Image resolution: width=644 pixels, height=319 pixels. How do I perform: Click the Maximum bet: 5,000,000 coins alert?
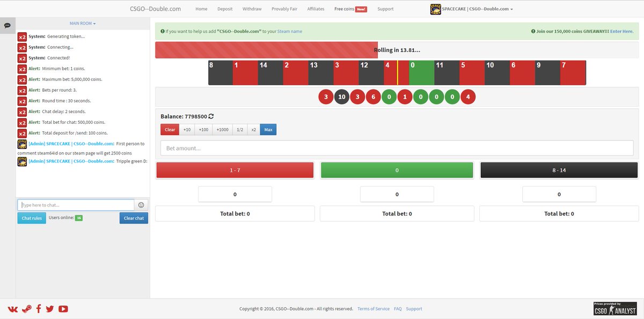[x=64, y=79]
